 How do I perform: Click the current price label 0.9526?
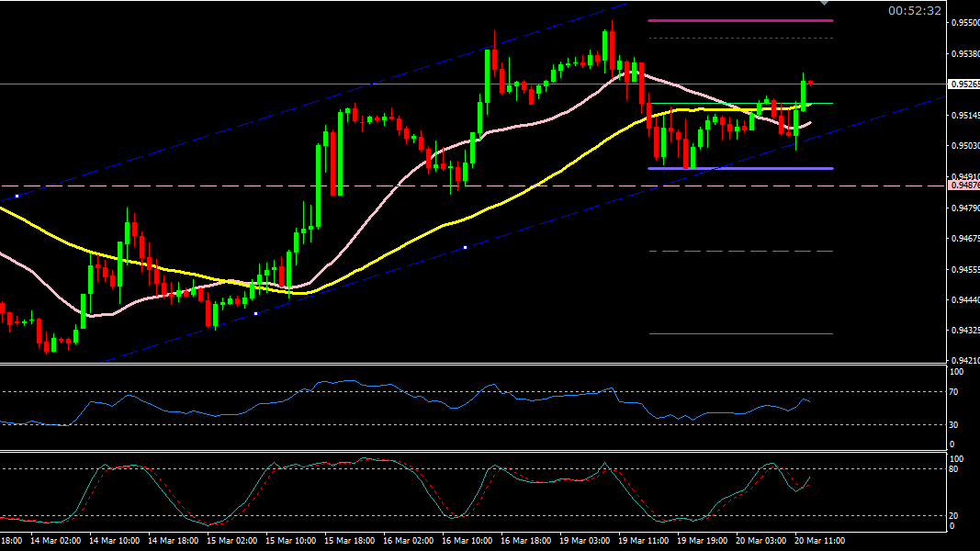coord(964,84)
